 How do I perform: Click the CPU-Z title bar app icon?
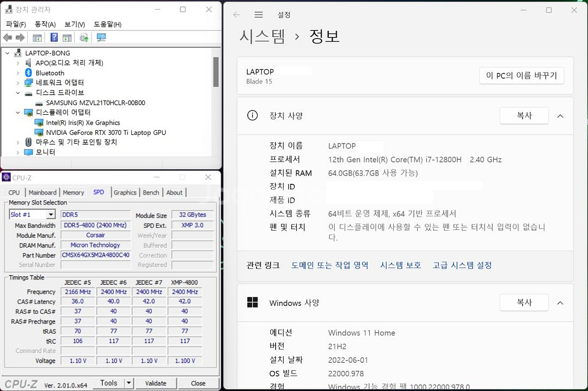click(7, 177)
